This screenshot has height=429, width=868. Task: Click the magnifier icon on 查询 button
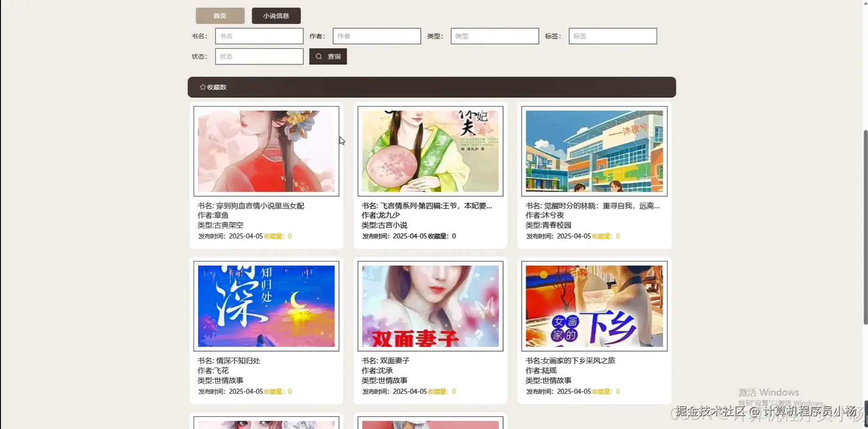(319, 56)
